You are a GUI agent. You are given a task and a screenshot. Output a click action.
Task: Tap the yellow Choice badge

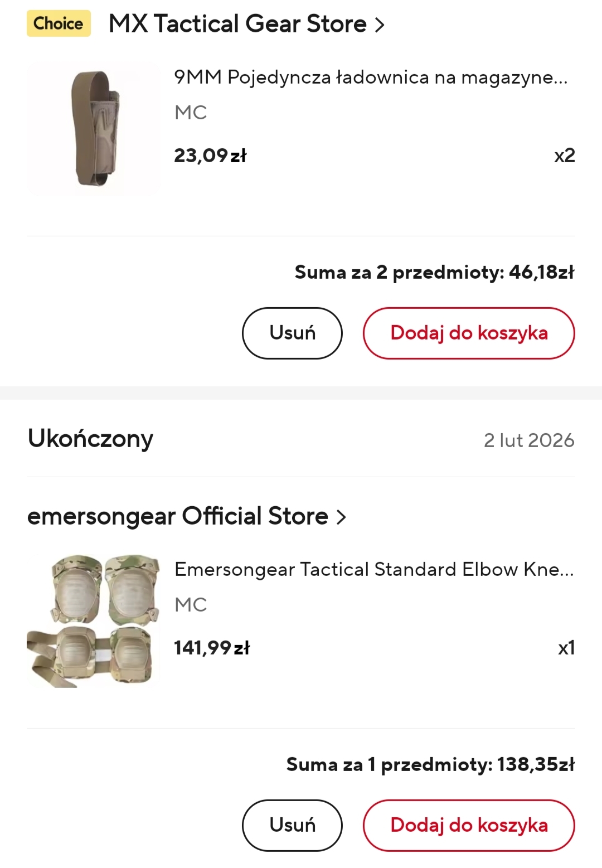point(59,23)
